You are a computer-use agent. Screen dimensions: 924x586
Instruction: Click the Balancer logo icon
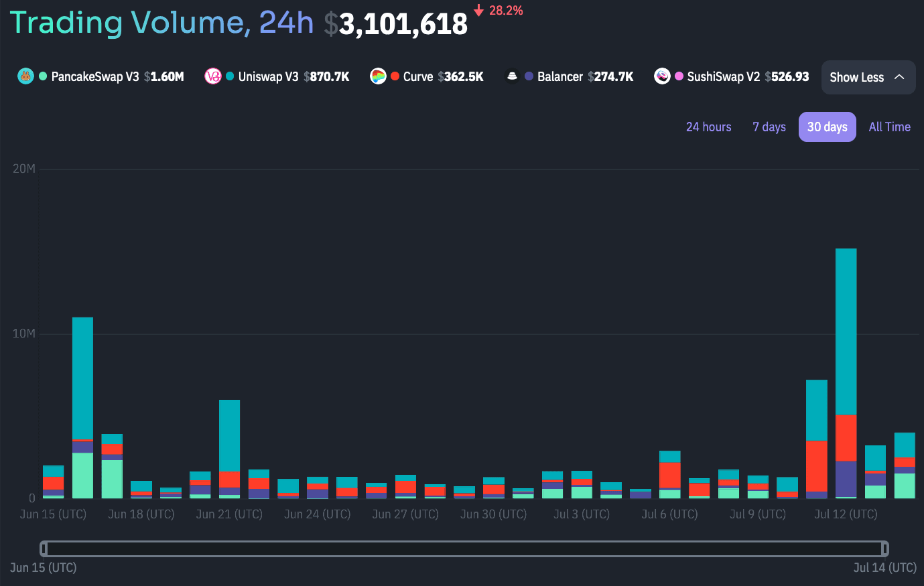point(512,76)
